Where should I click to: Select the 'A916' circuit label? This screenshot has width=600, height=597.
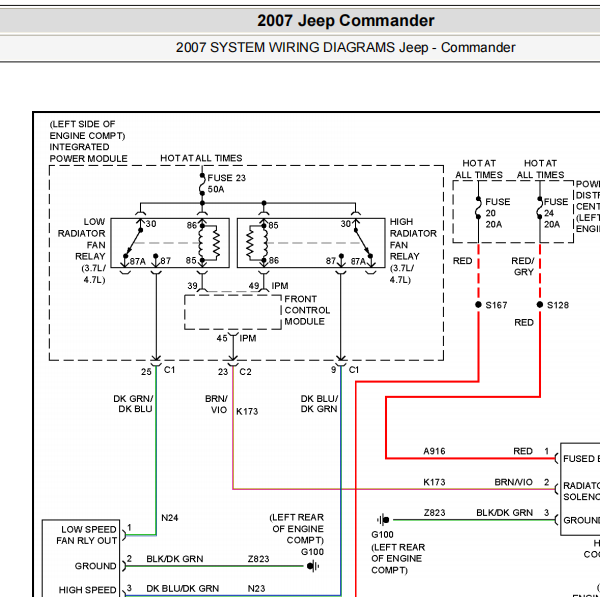(434, 451)
